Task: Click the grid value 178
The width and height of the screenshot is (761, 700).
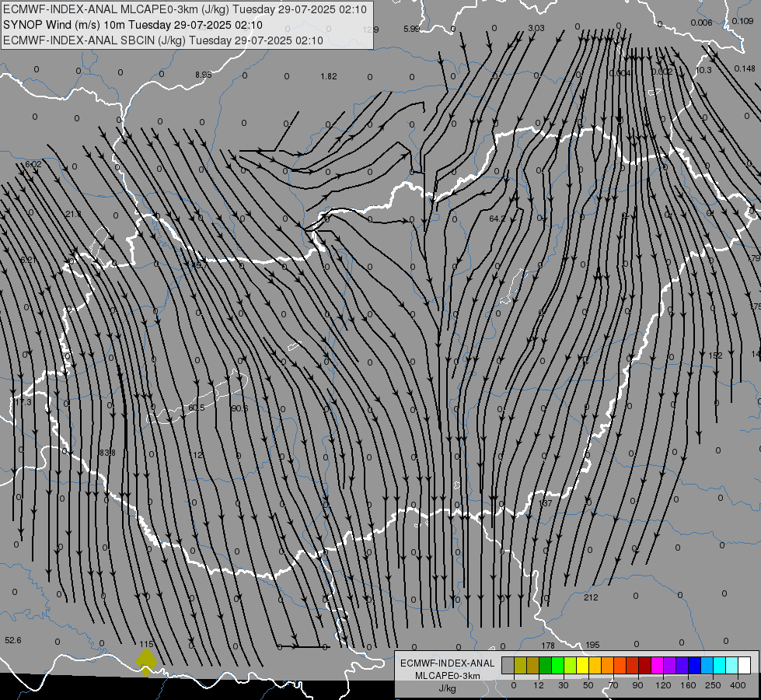Action: 548,646
